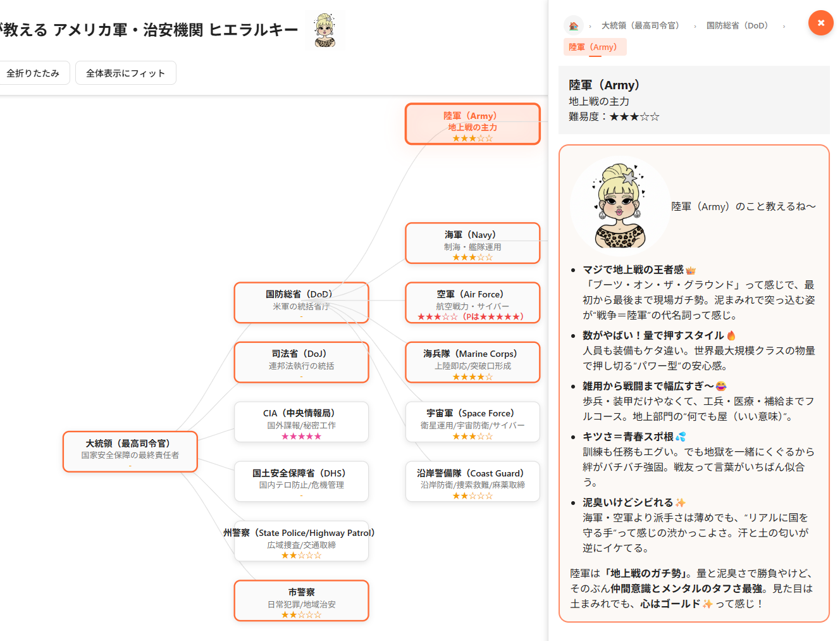Click the gyaru mascot icon beside title
Image resolution: width=840 pixels, height=641 pixels.
click(x=325, y=30)
